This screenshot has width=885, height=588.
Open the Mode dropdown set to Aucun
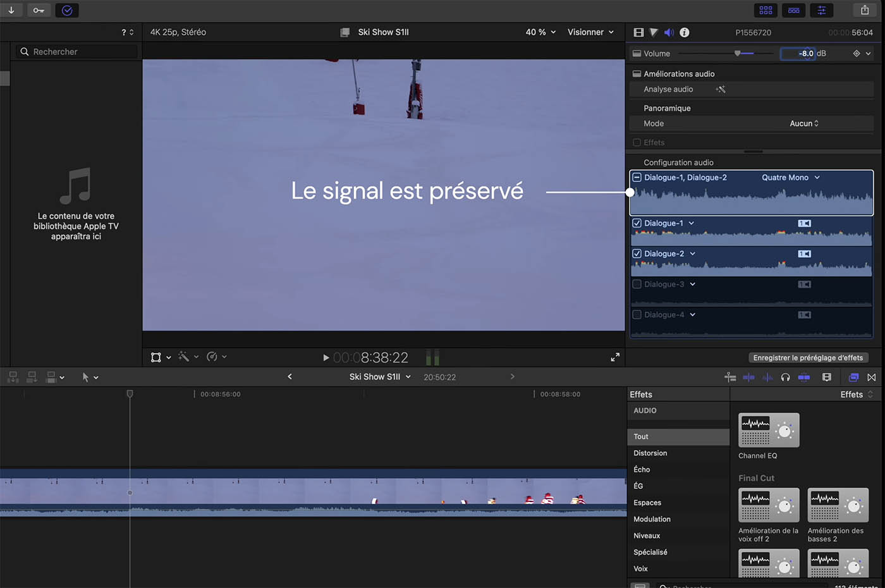[803, 123]
